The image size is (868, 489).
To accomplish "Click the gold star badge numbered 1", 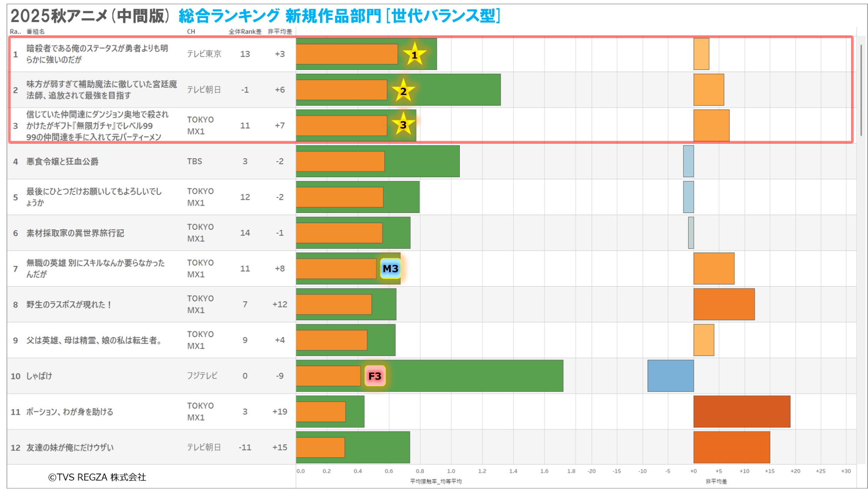I will (414, 55).
